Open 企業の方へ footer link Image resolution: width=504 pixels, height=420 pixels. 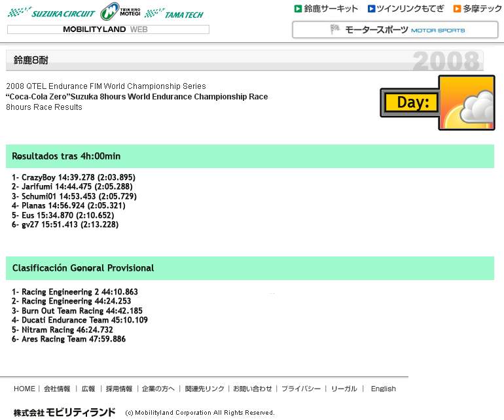[x=158, y=389]
